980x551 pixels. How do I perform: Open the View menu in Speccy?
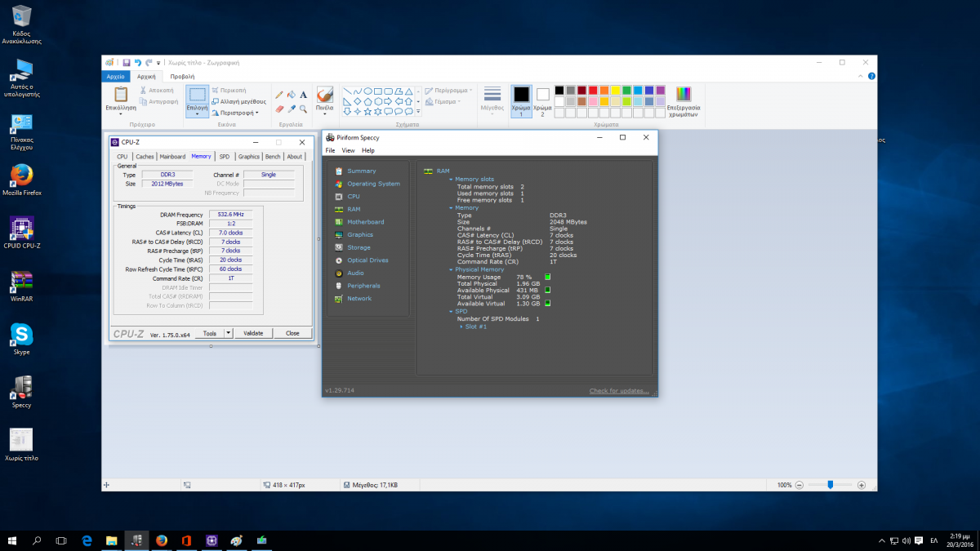(348, 150)
